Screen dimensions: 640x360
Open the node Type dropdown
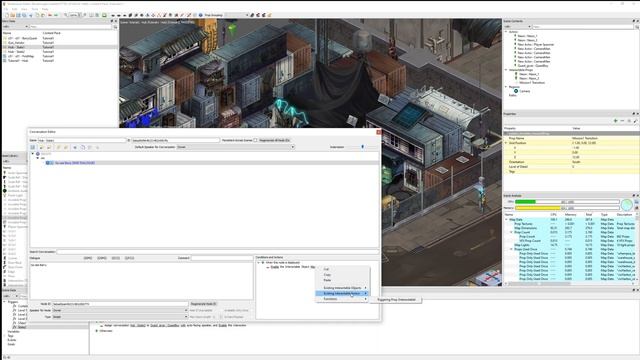(x=120, y=317)
